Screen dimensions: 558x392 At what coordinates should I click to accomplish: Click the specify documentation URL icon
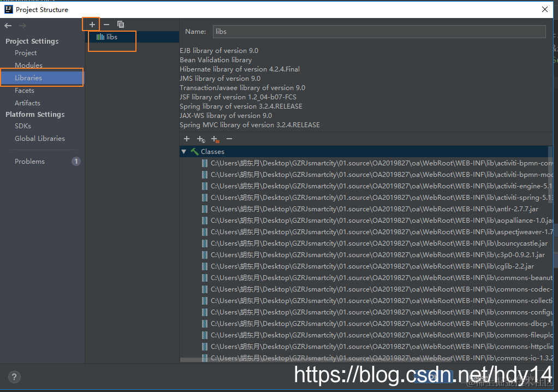201,139
